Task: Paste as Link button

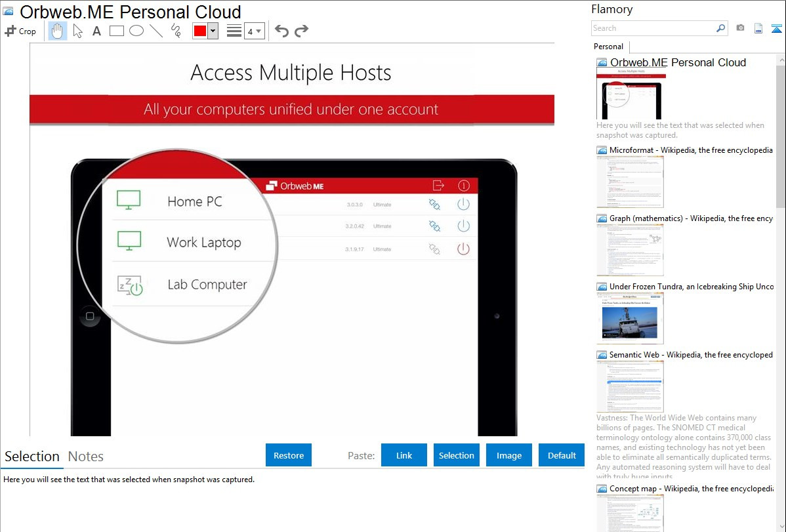Action: pos(404,455)
